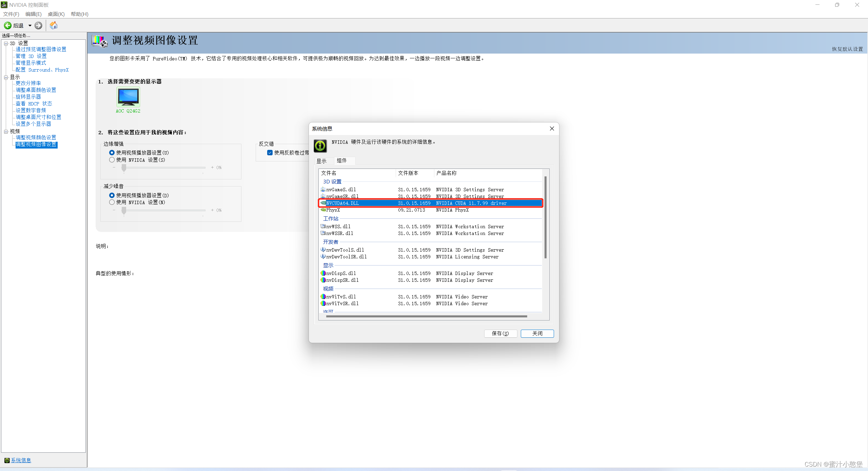Open 管理 3D 设置 in tree
This screenshot has height=471, width=868.
31,56
